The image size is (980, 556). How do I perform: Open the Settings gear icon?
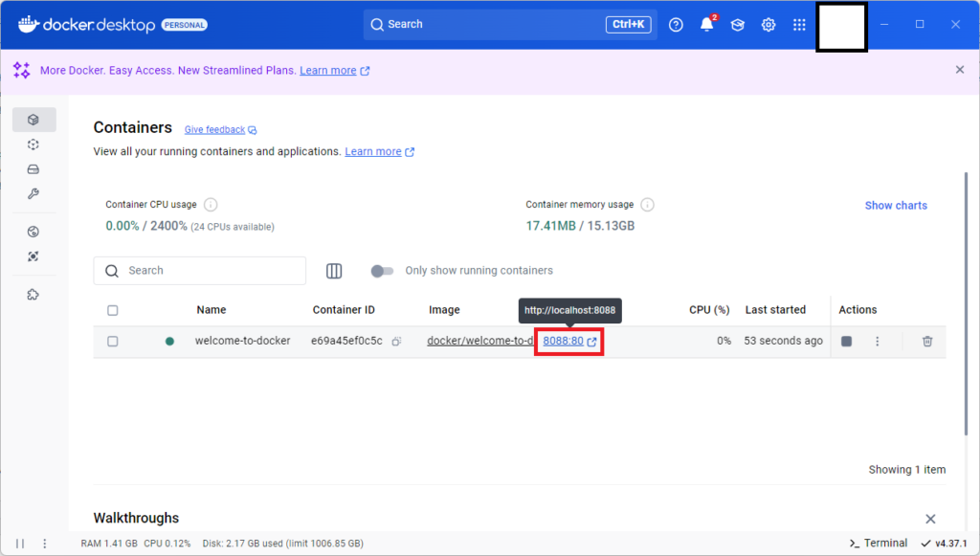pos(768,25)
